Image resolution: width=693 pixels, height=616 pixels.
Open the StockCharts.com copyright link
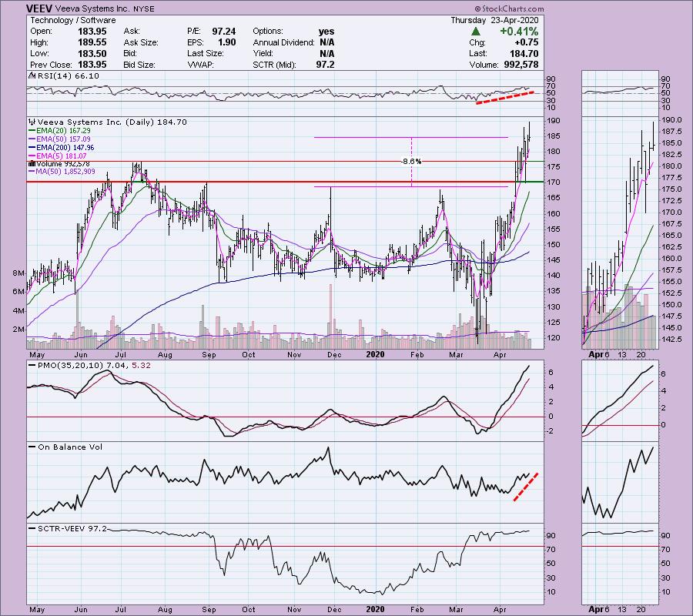[x=510, y=8]
